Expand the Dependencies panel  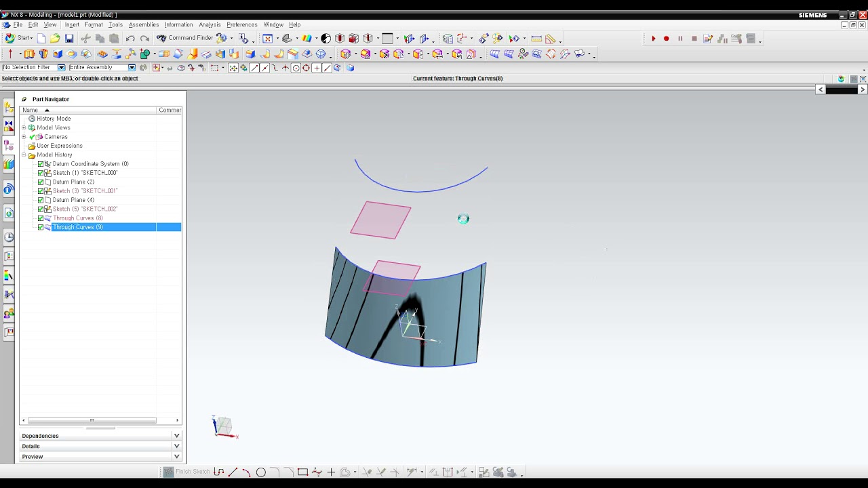point(100,436)
